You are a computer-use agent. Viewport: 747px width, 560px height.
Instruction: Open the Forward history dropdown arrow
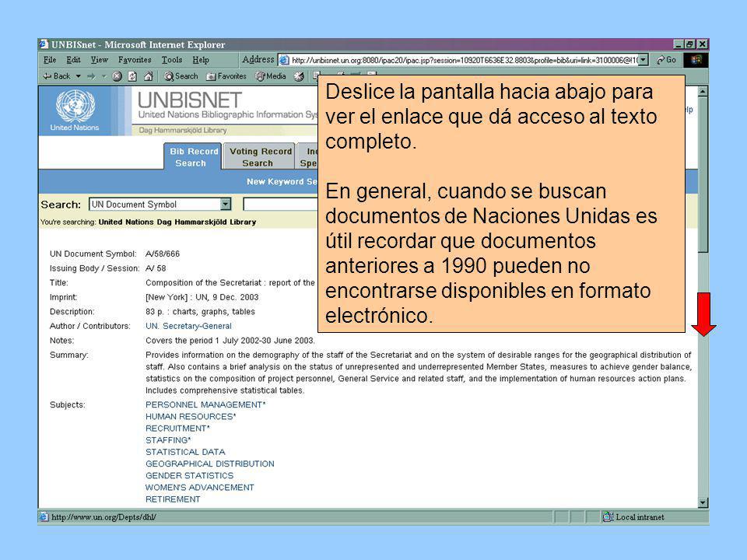pyautogui.click(x=103, y=76)
